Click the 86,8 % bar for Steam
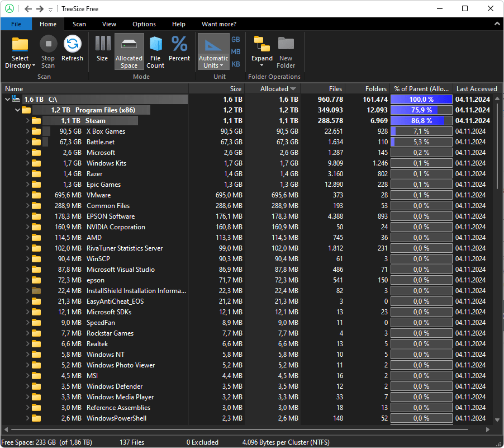The width and height of the screenshot is (504, 448). (x=421, y=121)
